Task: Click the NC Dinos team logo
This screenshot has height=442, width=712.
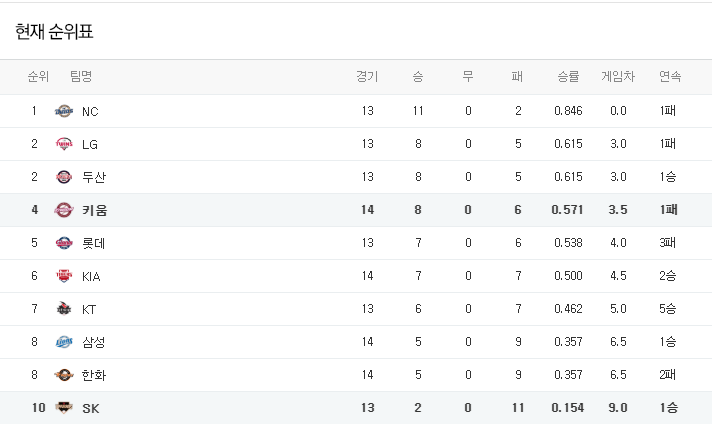Action: tap(64, 111)
